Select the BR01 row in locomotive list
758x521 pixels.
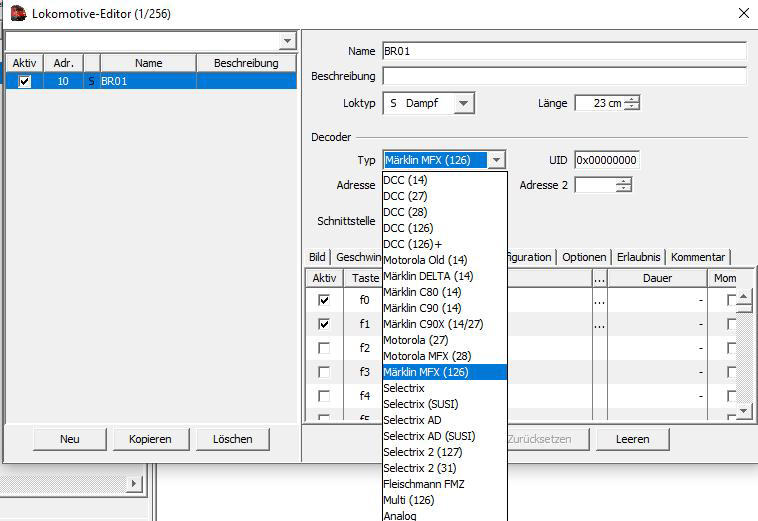click(x=150, y=81)
